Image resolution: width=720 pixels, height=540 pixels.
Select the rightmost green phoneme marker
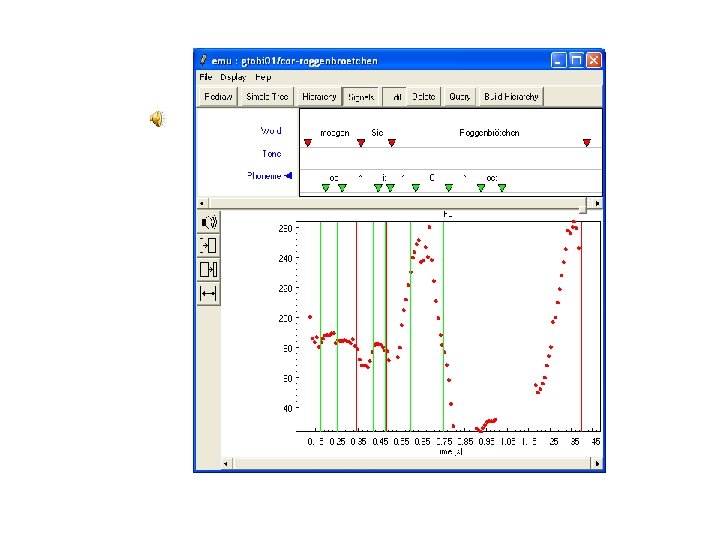tap(502, 187)
